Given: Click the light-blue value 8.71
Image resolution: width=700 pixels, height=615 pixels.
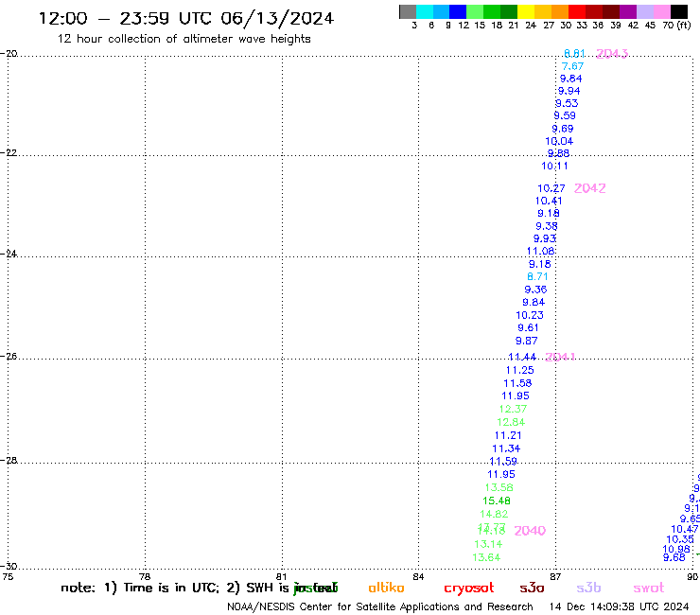Looking at the screenshot, I should pos(537,276).
